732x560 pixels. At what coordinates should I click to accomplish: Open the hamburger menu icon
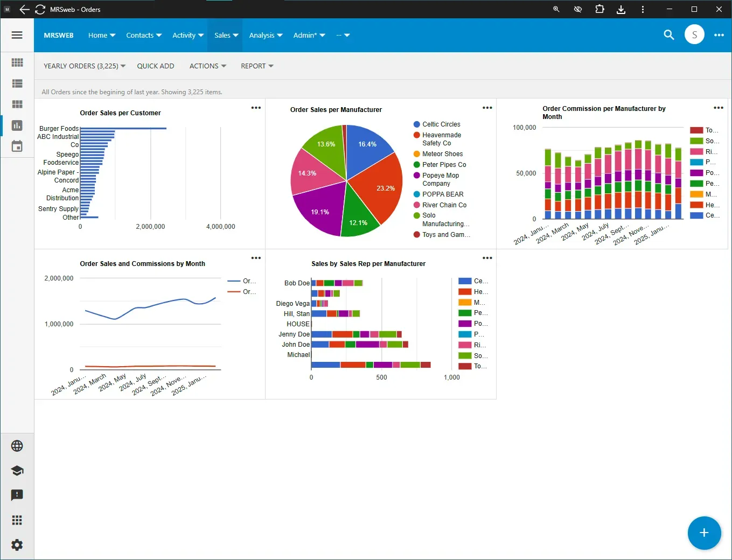coord(17,35)
